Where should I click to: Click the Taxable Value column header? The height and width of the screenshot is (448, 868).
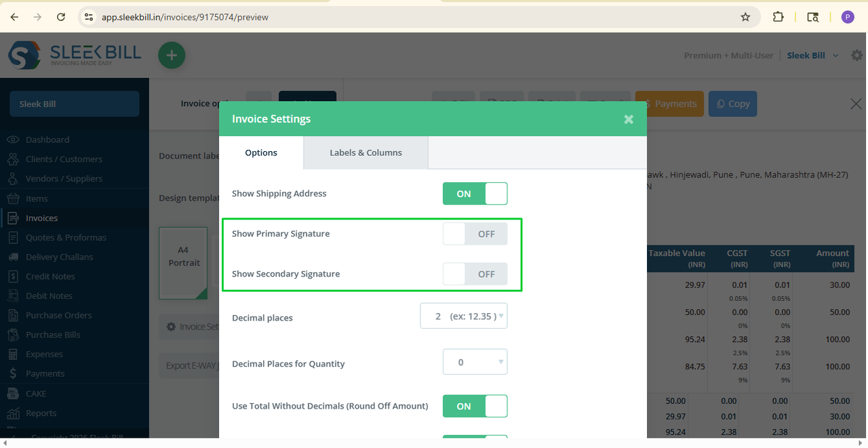pyautogui.click(x=677, y=258)
